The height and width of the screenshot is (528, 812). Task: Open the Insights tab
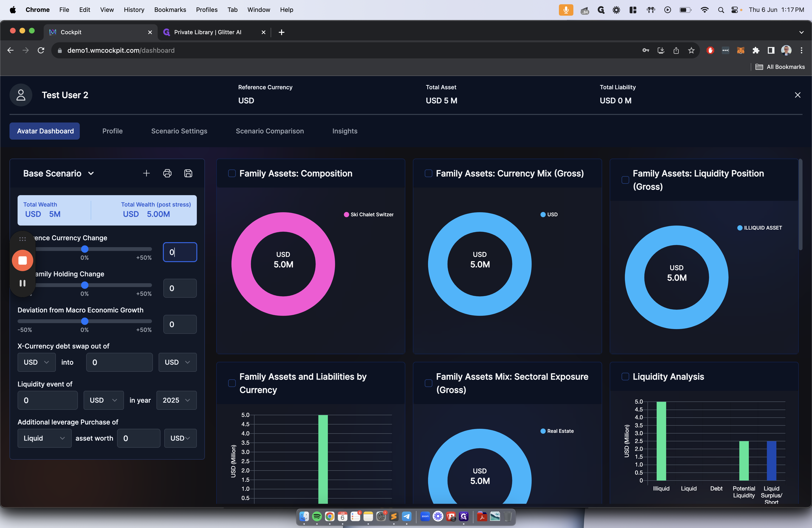[x=345, y=131]
